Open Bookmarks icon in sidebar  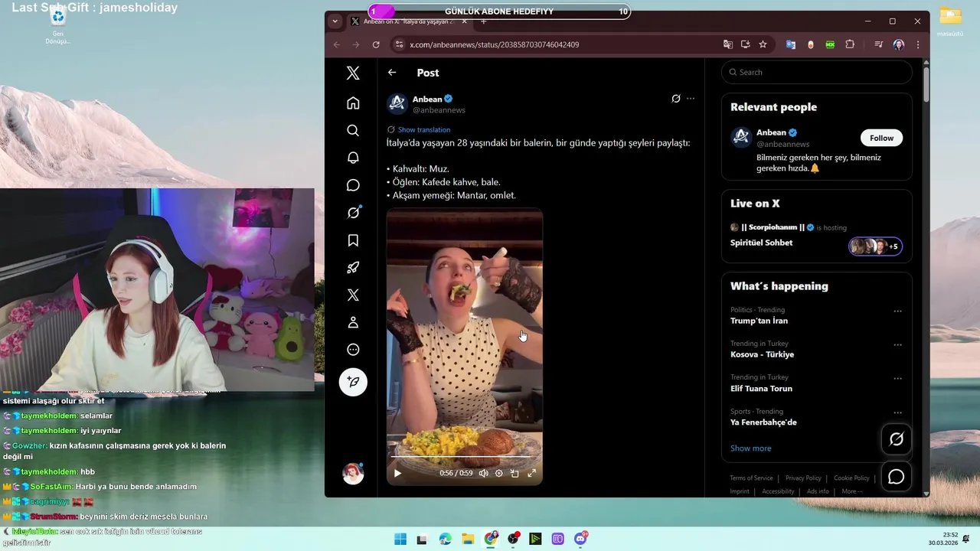[x=353, y=240]
